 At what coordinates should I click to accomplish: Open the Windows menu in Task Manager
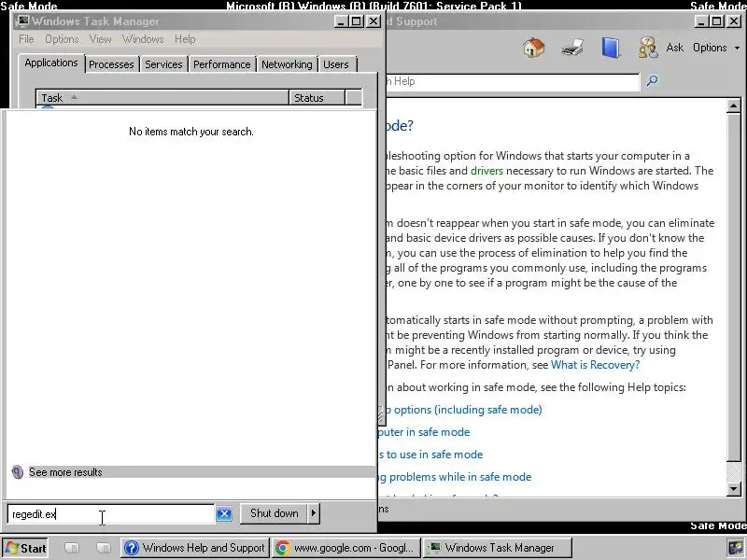143,39
